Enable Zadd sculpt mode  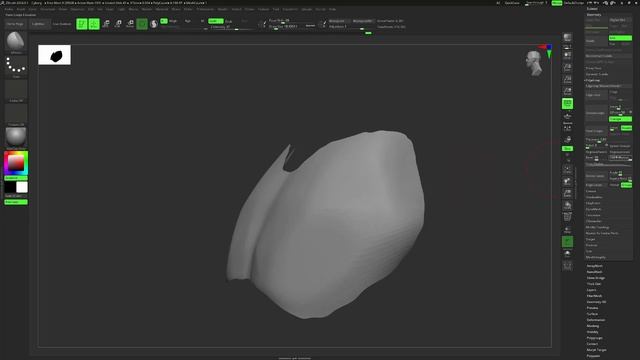pyautogui.click(x=216, y=21)
